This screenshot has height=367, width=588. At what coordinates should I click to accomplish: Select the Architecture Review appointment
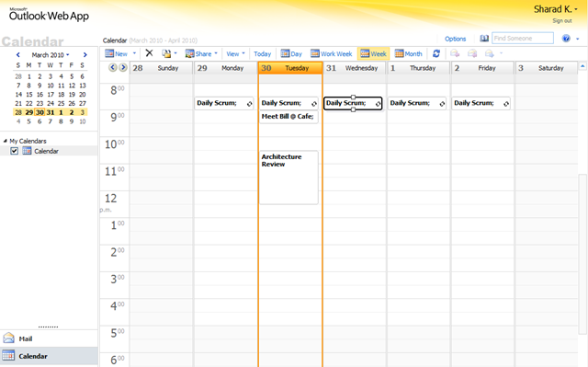point(288,178)
